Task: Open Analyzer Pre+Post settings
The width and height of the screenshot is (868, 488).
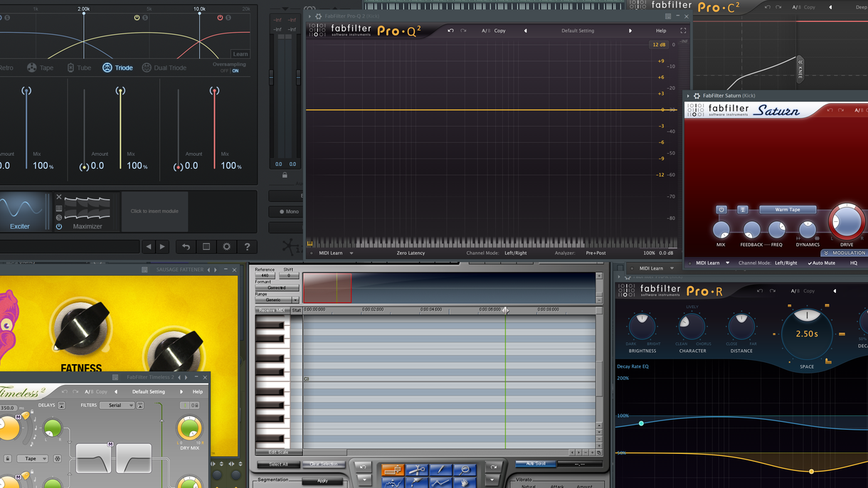Action: [x=596, y=253]
